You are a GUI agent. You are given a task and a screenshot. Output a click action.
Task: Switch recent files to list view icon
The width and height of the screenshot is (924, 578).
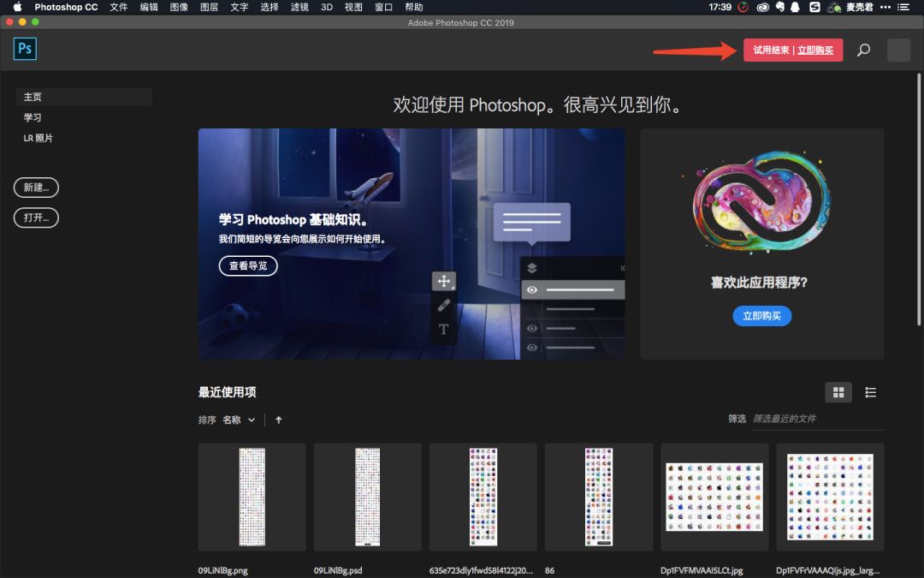[871, 392]
